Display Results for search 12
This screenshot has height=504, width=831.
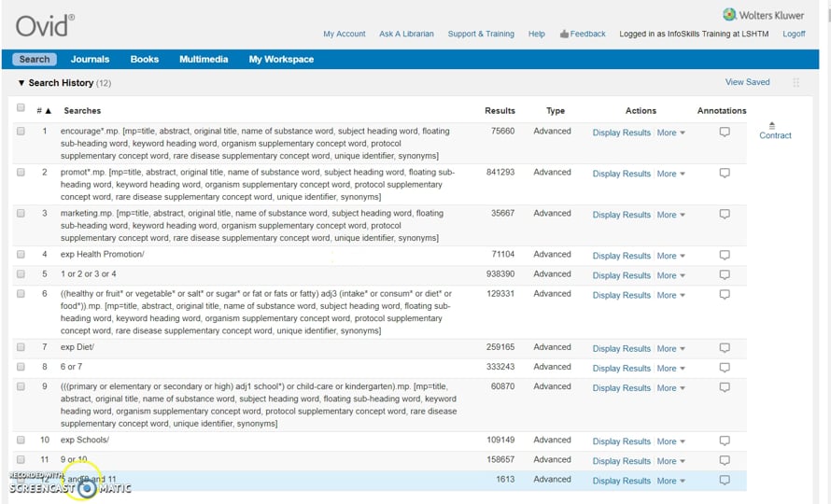[x=621, y=481]
